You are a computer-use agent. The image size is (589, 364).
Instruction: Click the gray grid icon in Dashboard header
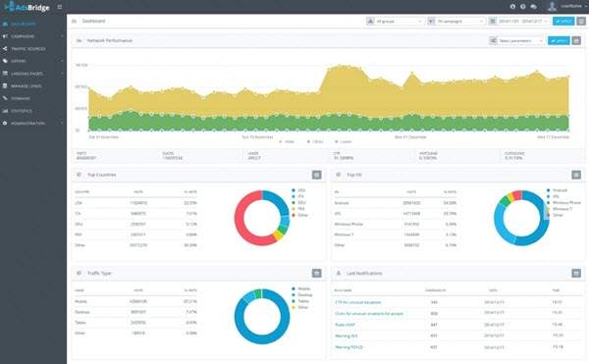581,22
